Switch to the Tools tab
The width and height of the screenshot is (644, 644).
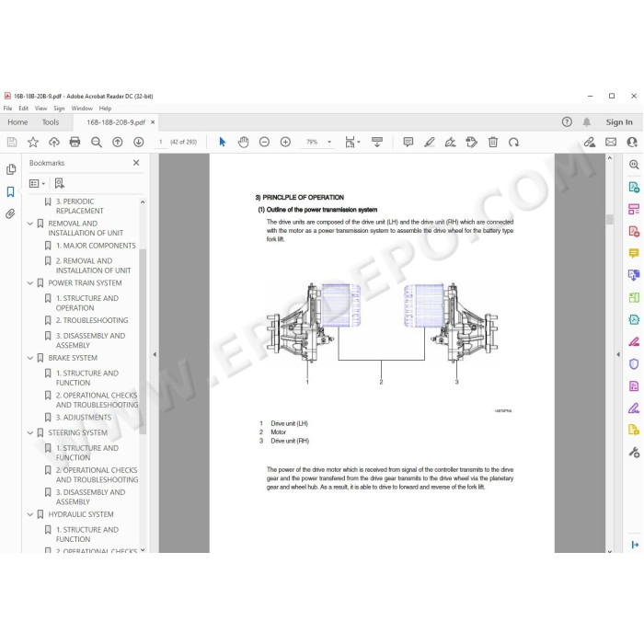(x=51, y=122)
